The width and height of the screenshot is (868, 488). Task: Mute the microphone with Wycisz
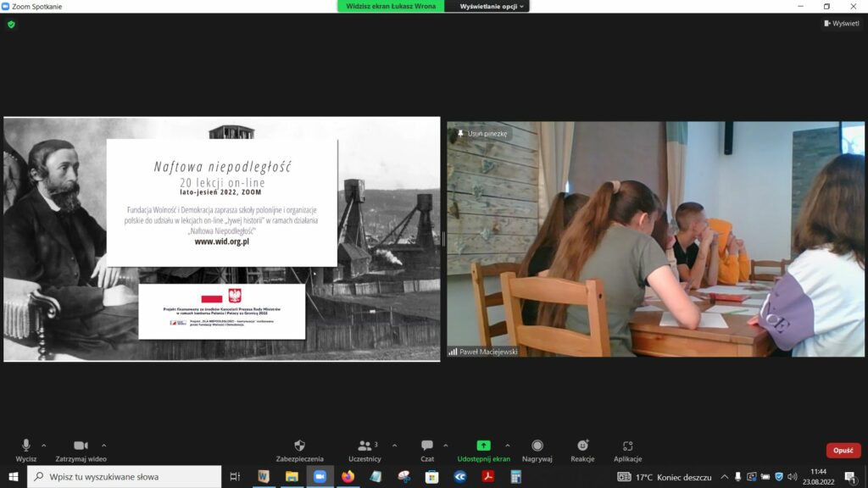coord(25,446)
